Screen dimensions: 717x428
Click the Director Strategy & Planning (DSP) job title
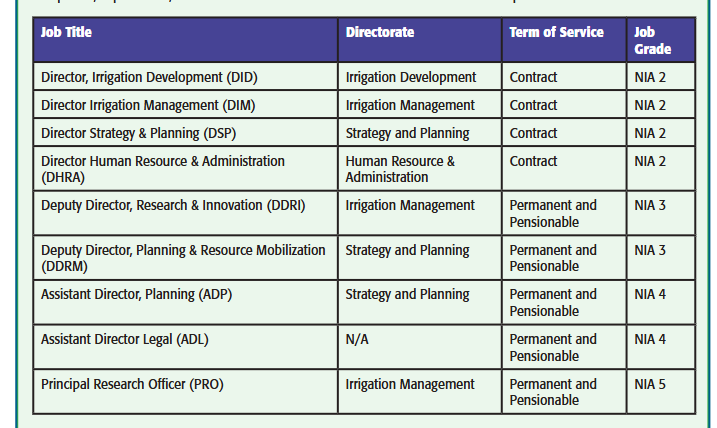point(139,133)
